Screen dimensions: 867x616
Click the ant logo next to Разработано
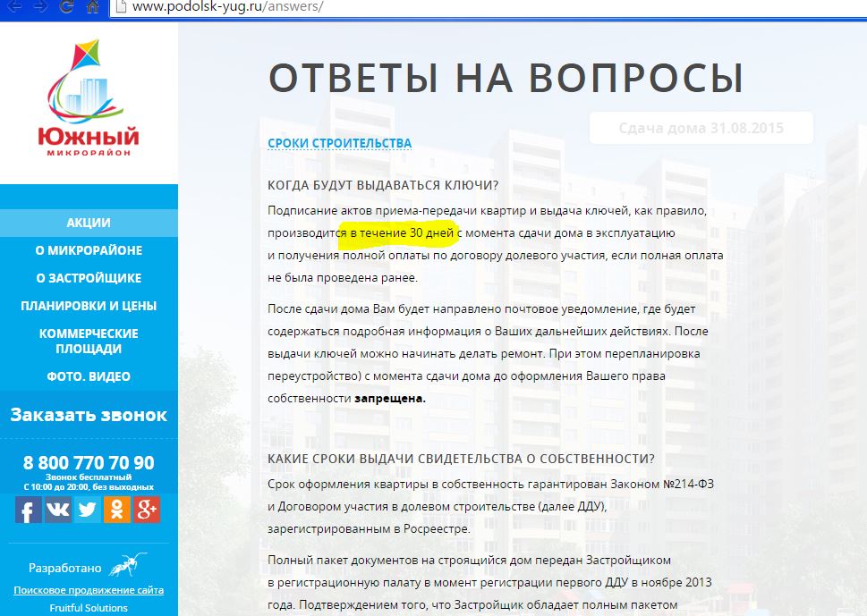pyautogui.click(x=127, y=564)
